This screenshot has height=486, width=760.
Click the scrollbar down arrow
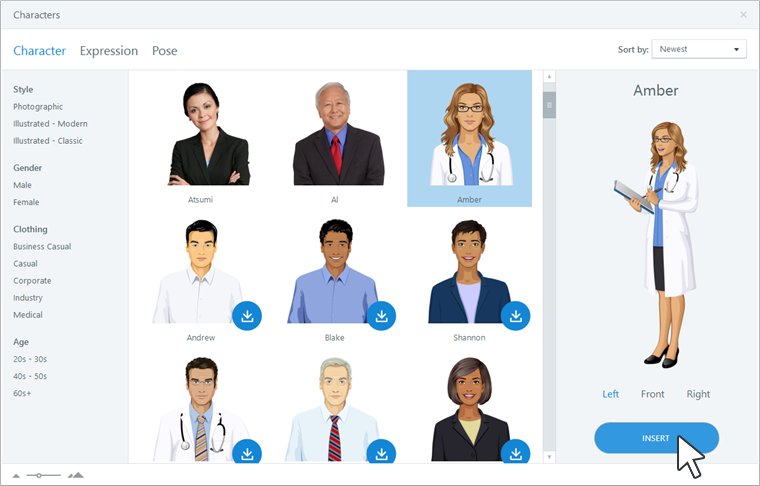[549, 456]
